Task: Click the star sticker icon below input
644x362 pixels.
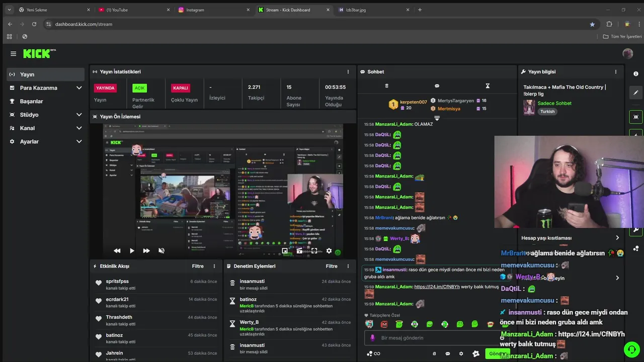Action: click(476, 353)
